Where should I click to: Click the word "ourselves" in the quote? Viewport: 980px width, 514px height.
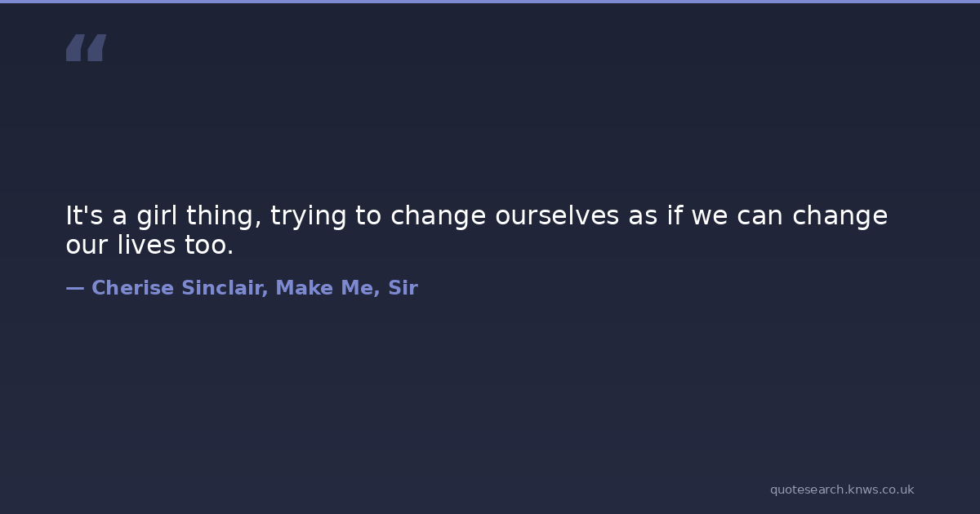(x=557, y=216)
